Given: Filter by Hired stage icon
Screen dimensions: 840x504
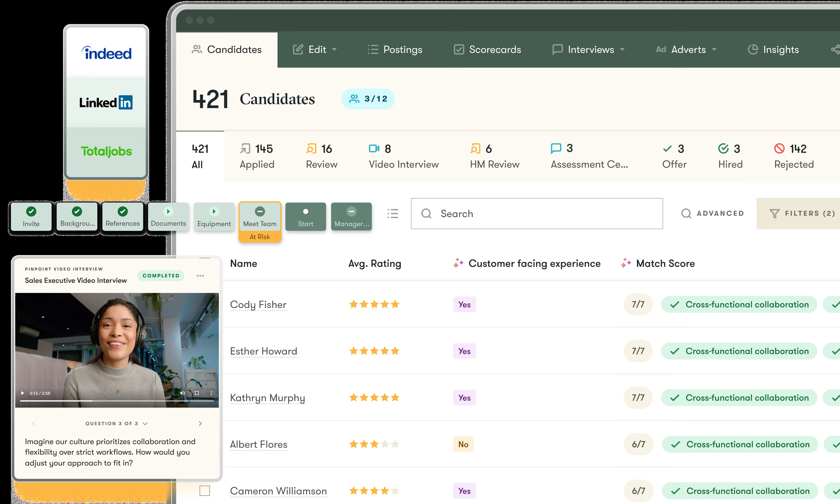Looking at the screenshot, I should [724, 149].
